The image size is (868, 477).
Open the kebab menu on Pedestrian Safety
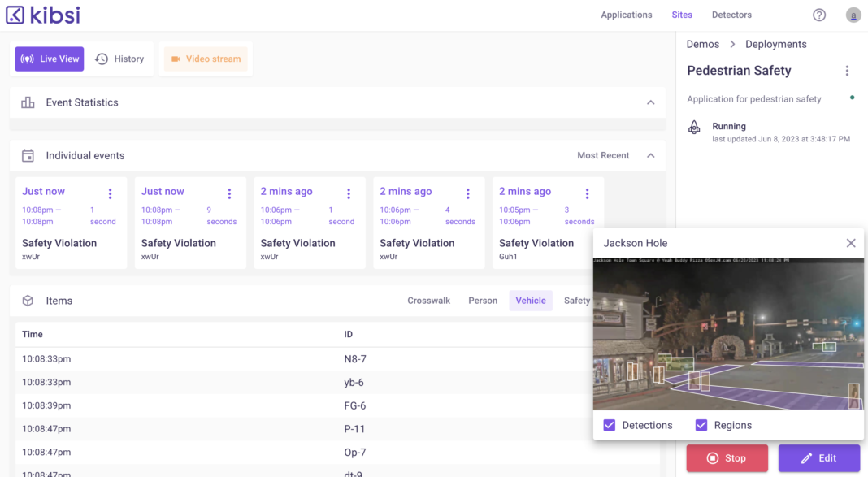pyautogui.click(x=847, y=71)
